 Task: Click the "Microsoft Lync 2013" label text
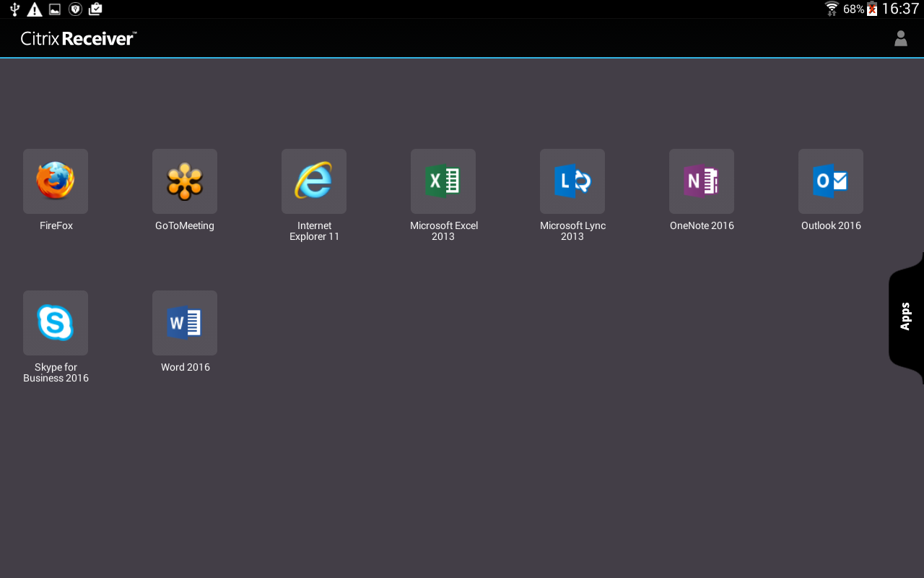(x=572, y=231)
